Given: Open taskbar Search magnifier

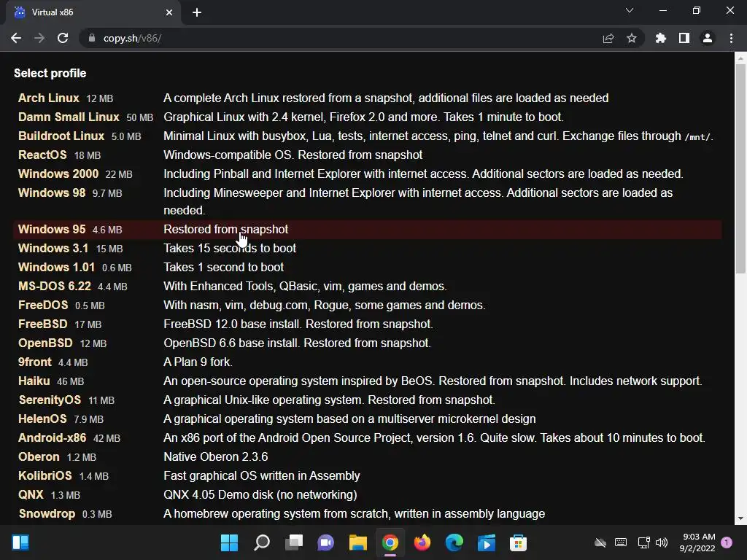Looking at the screenshot, I should point(262,542).
